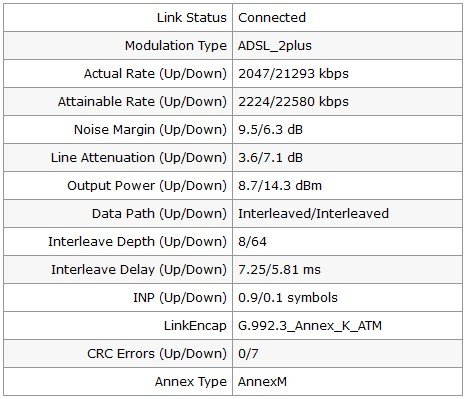Click the Modulation Type label

(x=176, y=46)
